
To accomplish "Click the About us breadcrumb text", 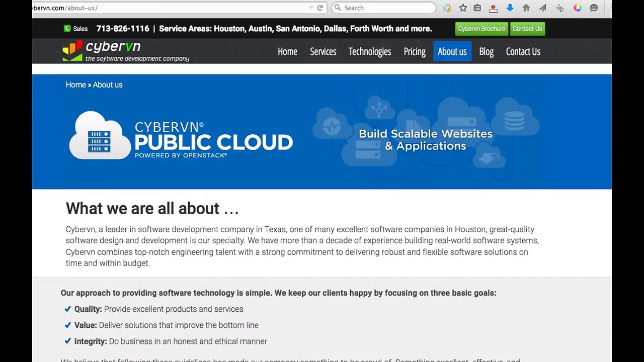I will (x=108, y=84).
